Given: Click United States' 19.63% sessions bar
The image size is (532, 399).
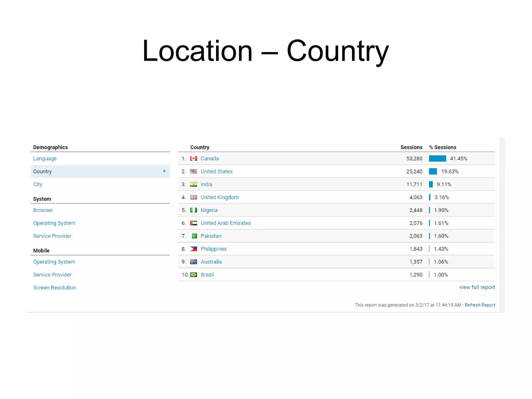Looking at the screenshot, I should click(x=433, y=172).
